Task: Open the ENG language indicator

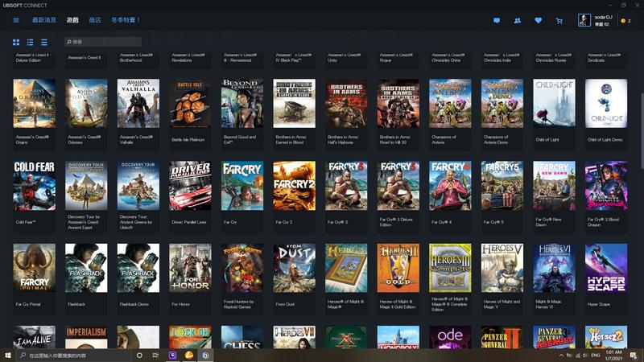Action: tap(595, 355)
